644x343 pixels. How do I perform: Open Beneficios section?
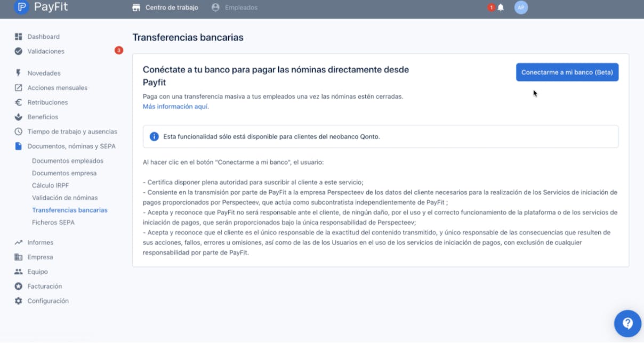(x=43, y=117)
